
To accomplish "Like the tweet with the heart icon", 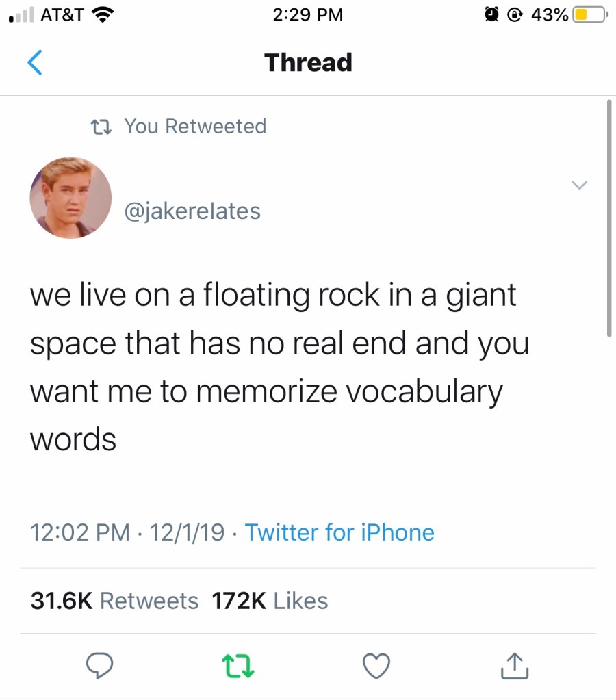I will pos(377,664).
